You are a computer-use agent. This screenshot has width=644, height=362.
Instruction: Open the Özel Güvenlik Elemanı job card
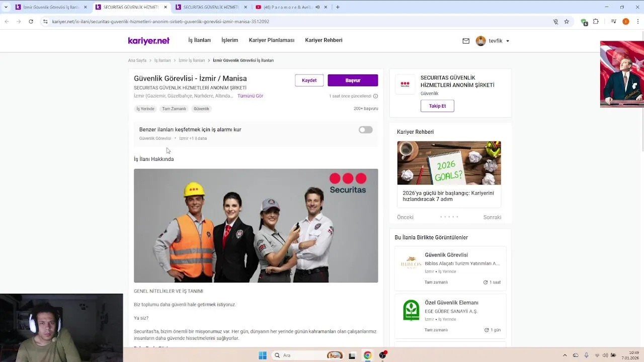click(x=450, y=316)
